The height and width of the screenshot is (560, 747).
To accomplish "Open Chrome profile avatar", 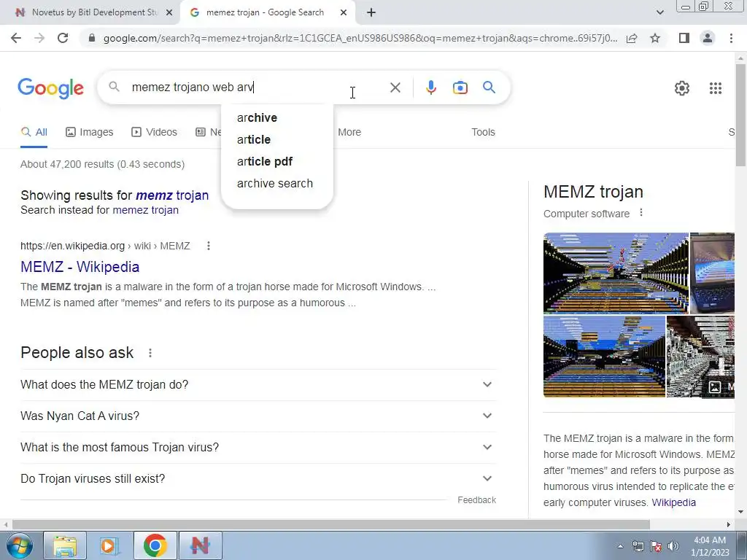I will pyautogui.click(x=708, y=38).
